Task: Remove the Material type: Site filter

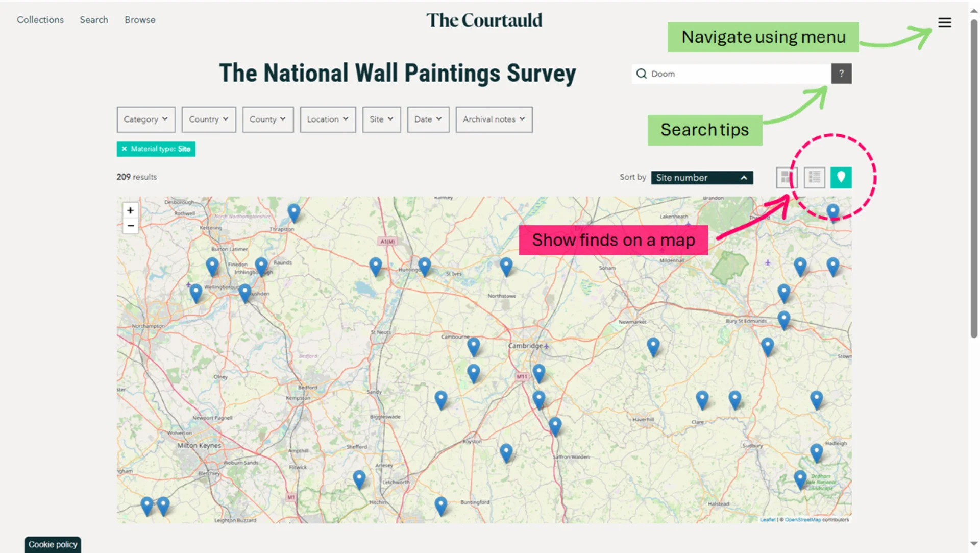Action: point(125,149)
